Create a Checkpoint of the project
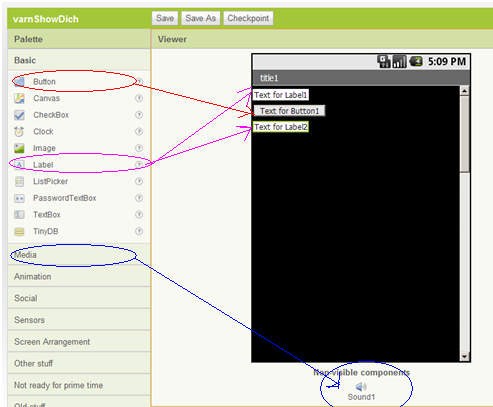Viewport: 493px width, 407px height. point(248,18)
